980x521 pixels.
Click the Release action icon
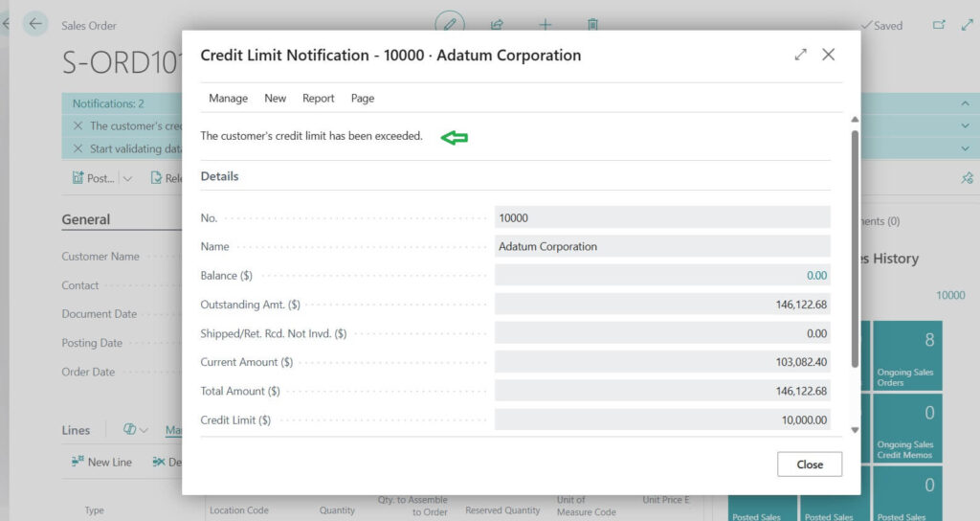156,177
